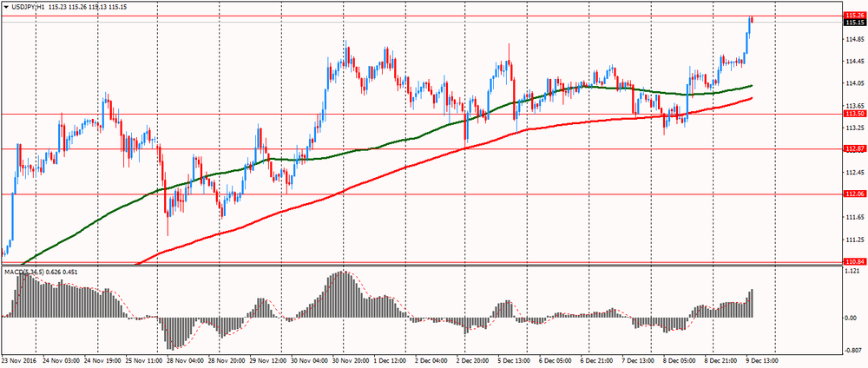Click the black 115.15 current price label
The width and height of the screenshot is (868, 368).
click(855, 23)
